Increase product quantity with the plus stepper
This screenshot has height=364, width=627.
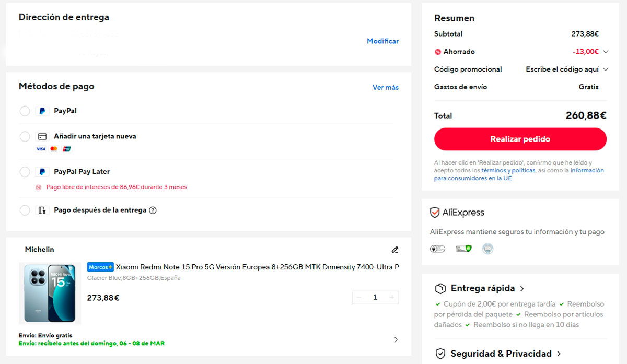click(x=391, y=297)
